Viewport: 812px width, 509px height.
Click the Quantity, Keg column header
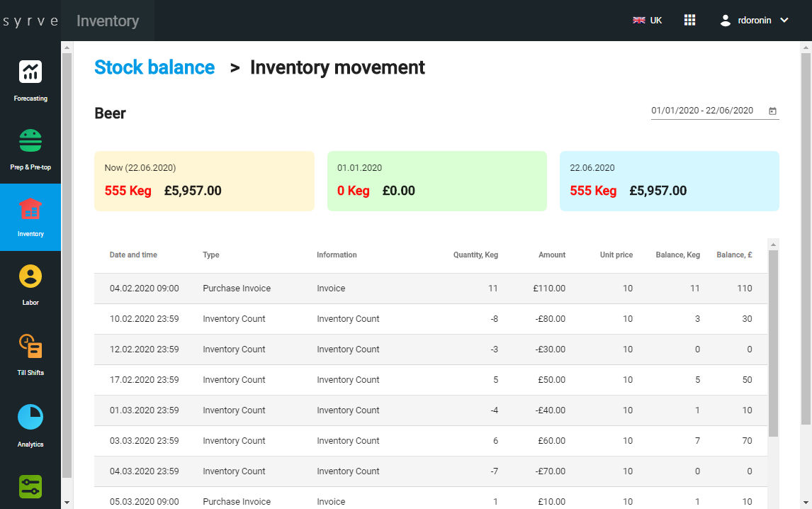[475, 255]
